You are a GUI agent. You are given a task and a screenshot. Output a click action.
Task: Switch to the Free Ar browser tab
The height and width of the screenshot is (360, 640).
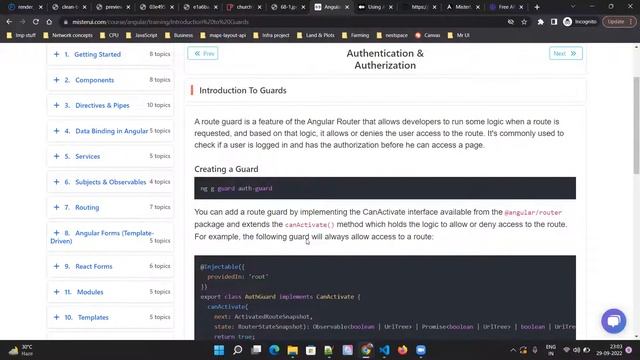(506, 7)
